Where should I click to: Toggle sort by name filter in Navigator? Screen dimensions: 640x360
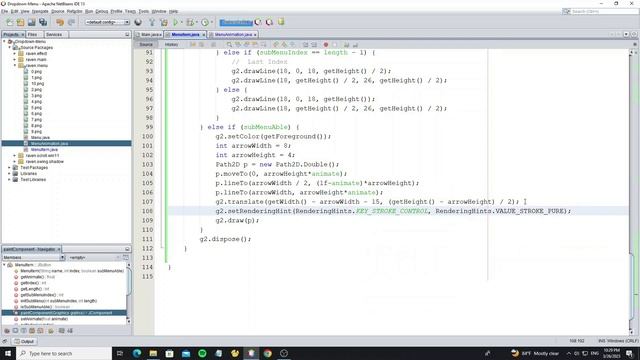tap(61, 331)
